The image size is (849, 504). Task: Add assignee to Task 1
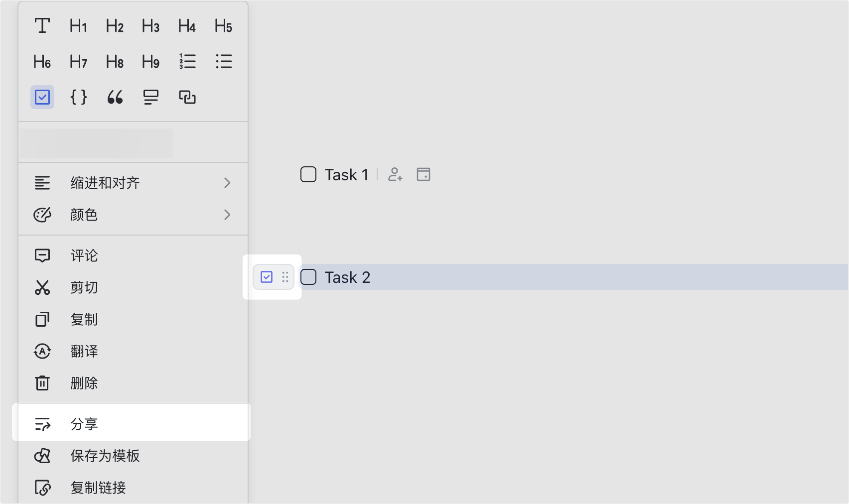pos(395,175)
